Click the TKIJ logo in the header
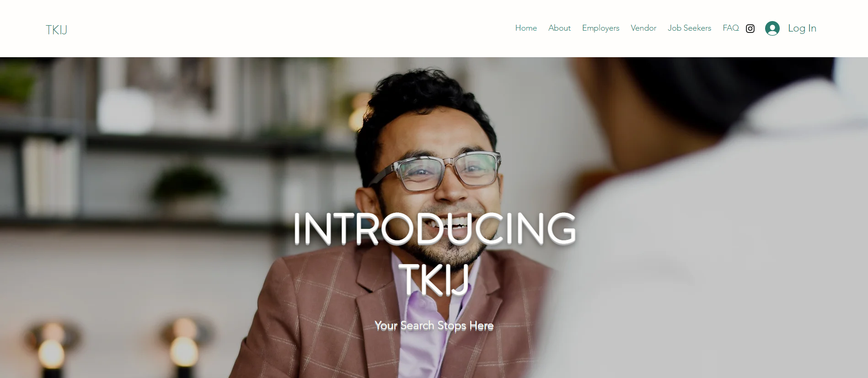The width and height of the screenshot is (868, 378). pyautogui.click(x=56, y=30)
